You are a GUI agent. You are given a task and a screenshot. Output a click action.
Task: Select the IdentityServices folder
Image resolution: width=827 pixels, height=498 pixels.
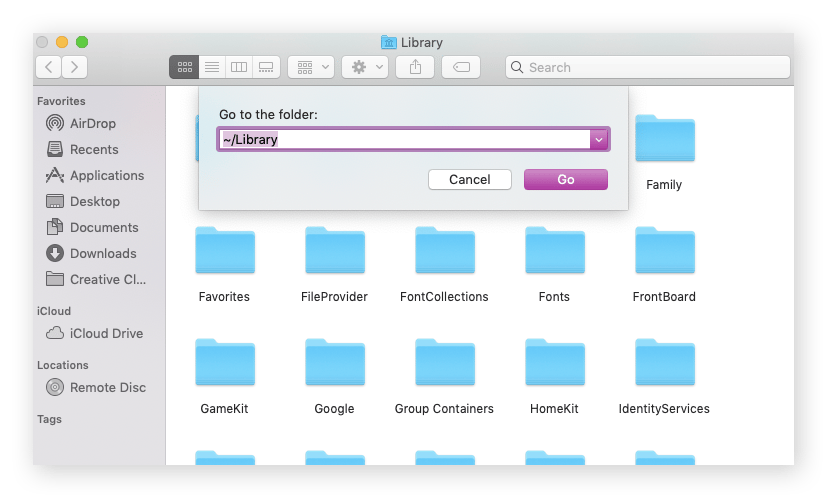(665, 377)
